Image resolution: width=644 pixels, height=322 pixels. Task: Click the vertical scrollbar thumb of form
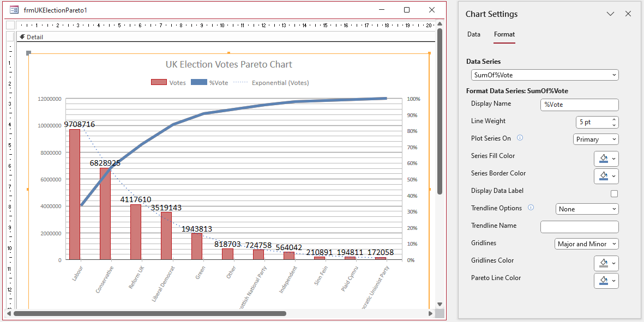coord(440,111)
